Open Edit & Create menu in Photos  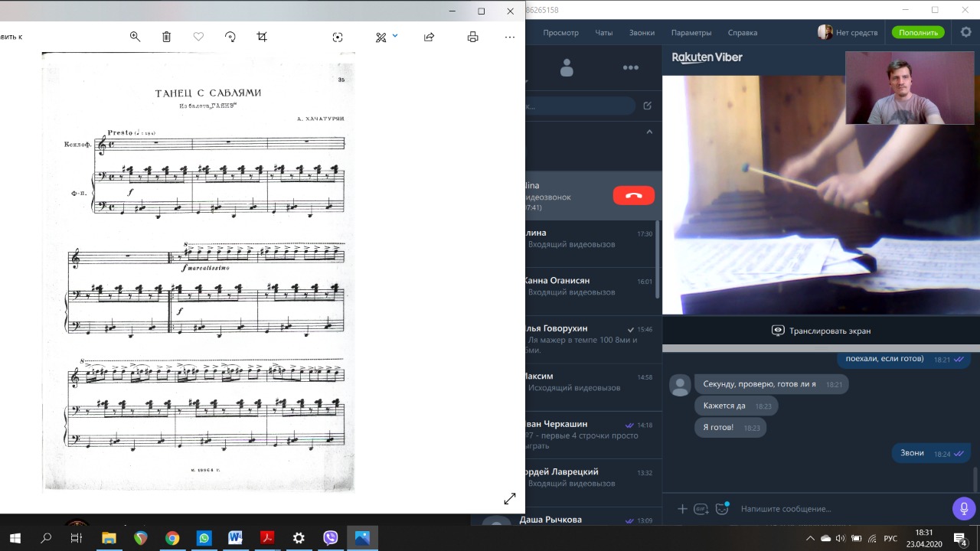(x=387, y=37)
